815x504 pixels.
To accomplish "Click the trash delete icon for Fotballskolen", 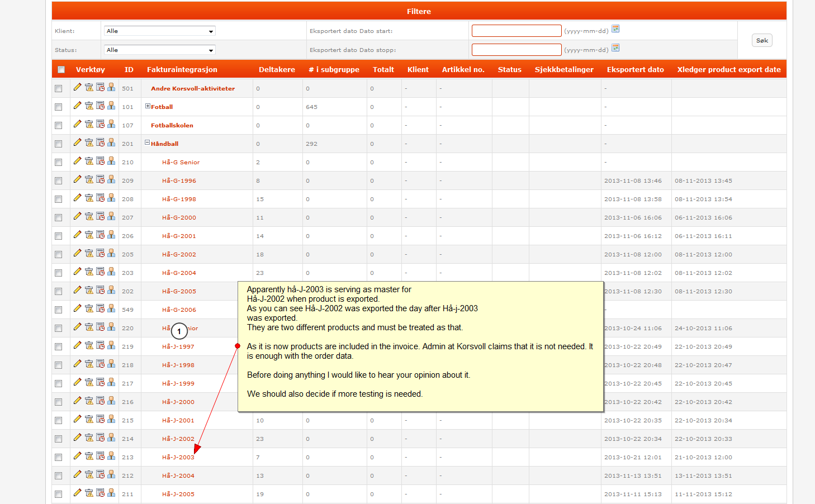I will 89,124.
